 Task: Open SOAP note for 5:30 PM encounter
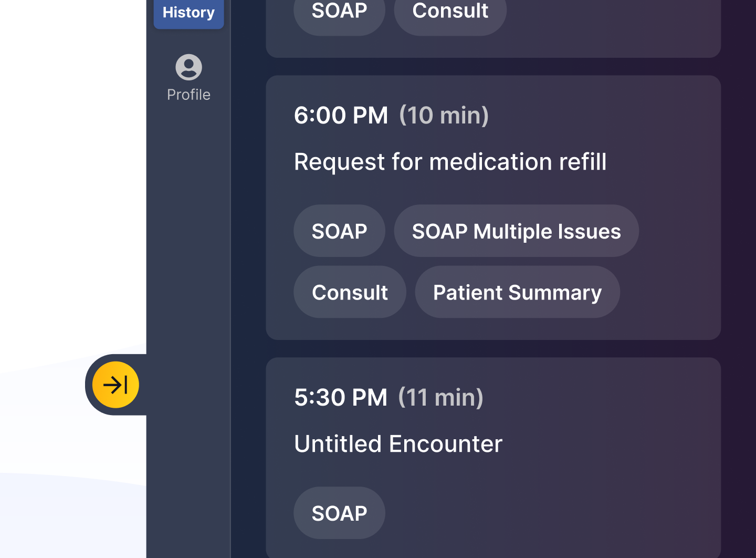click(x=339, y=513)
